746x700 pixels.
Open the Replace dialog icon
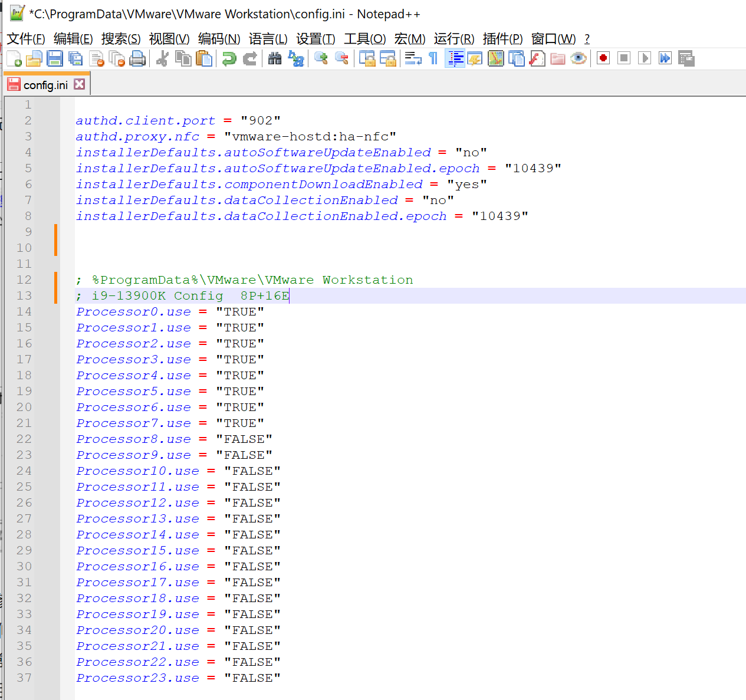pos(295,58)
